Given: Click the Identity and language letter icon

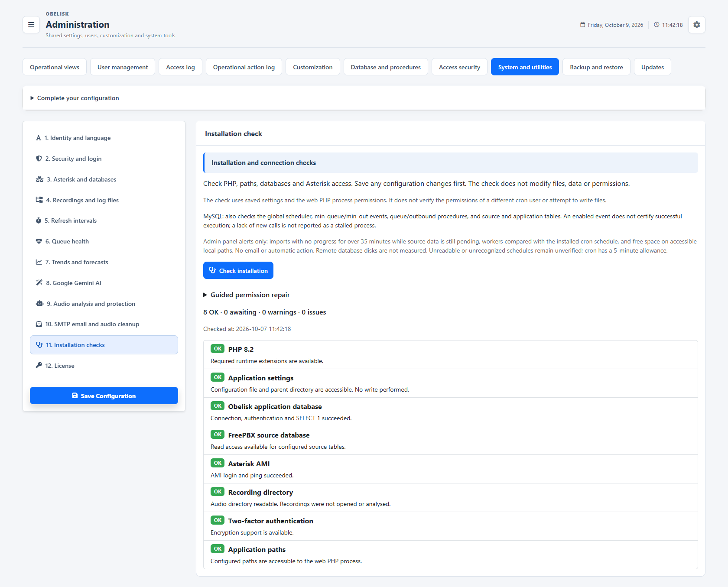Looking at the screenshot, I should click(x=39, y=138).
